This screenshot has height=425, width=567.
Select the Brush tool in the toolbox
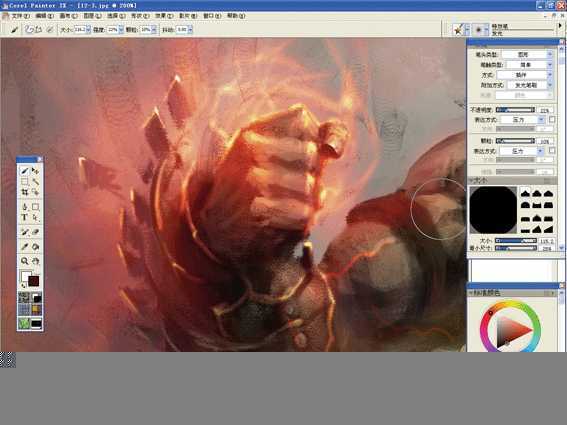pyautogui.click(x=25, y=171)
